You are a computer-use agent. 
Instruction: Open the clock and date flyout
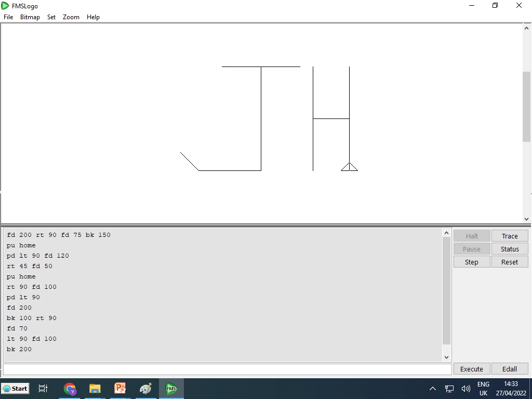coord(511,389)
